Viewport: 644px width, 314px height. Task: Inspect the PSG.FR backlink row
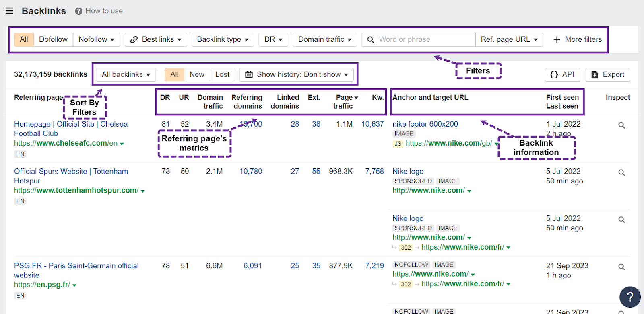621,267
